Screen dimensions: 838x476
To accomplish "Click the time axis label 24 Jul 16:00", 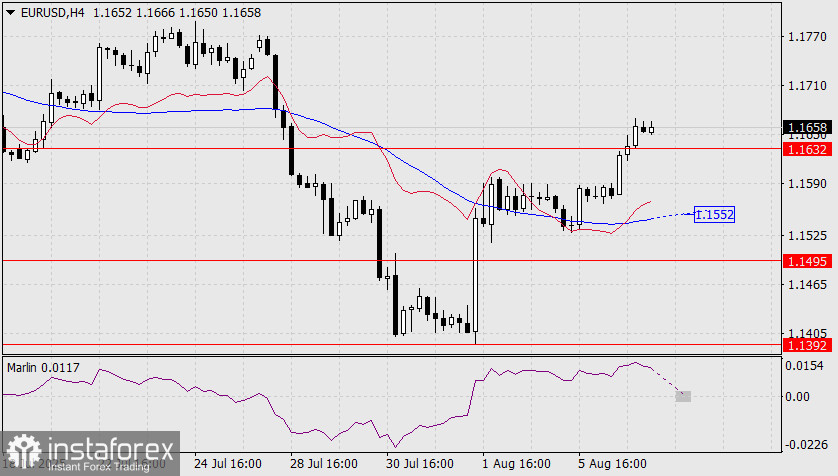I will [228, 463].
